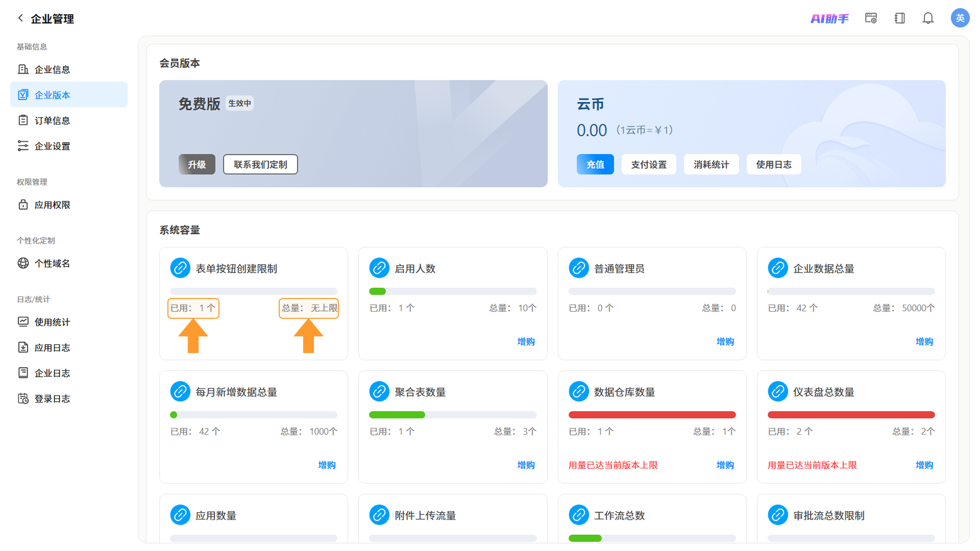Image resolution: width=980 pixels, height=551 pixels.
Task: Open 应用权限 menu item
Action: pyautogui.click(x=69, y=205)
